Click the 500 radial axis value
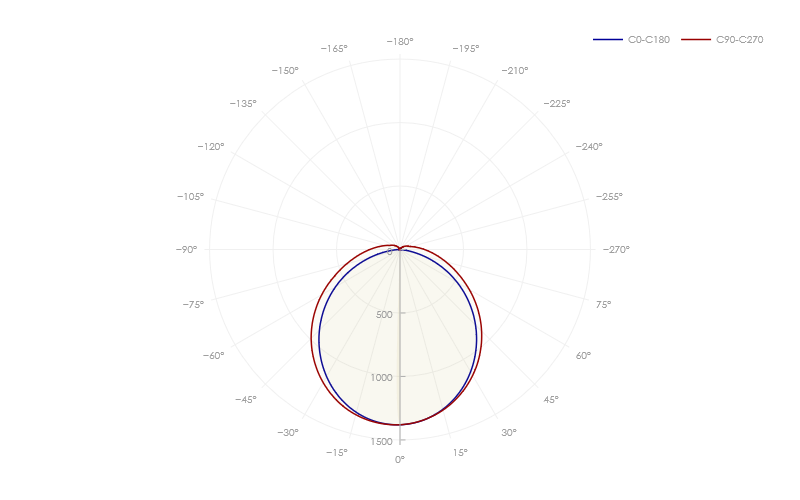Image resolution: width=800 pixels, height=500 pixels. coord(384,315)
